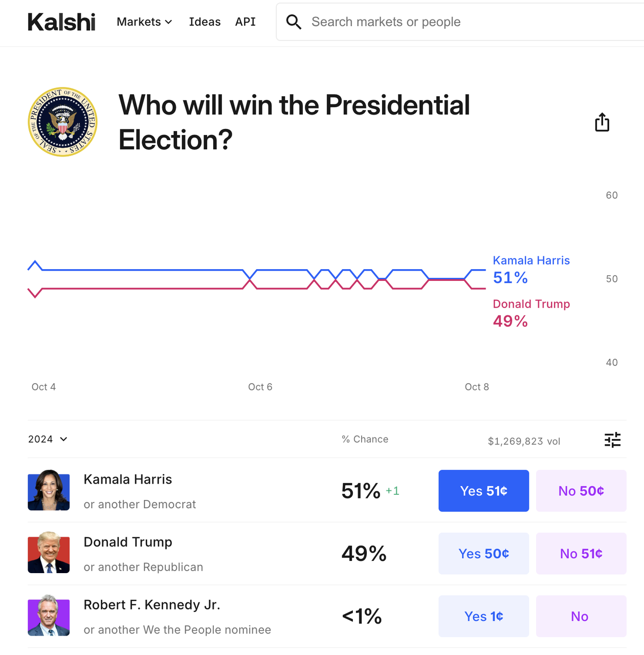The height and width of the screenshot is (655, 644).
Task: Select No 50¢ for Kamala Harris
Action: (581, 491)
